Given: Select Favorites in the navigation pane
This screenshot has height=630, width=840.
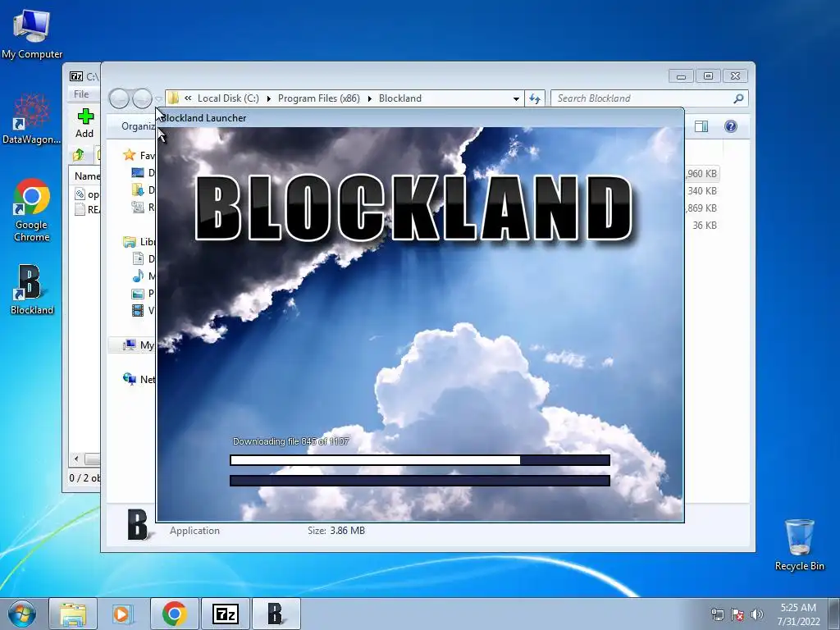Looking at the screenshot, I should (139, 155).
